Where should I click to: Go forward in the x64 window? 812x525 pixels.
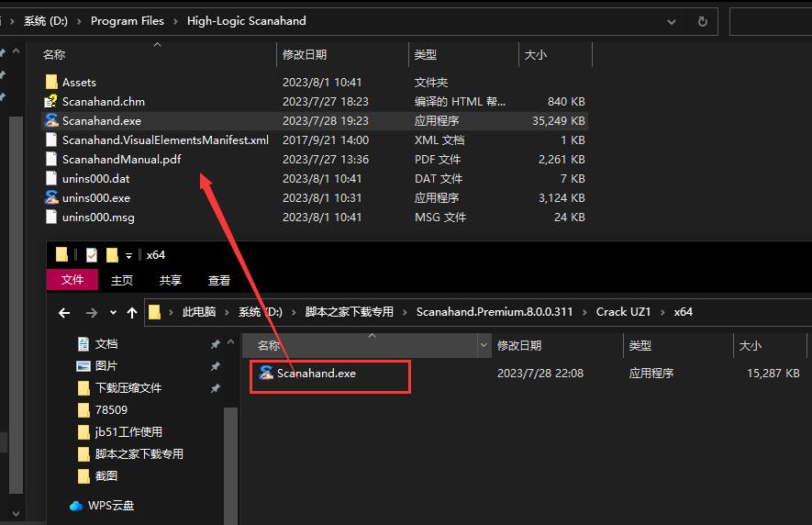(91, 312)
